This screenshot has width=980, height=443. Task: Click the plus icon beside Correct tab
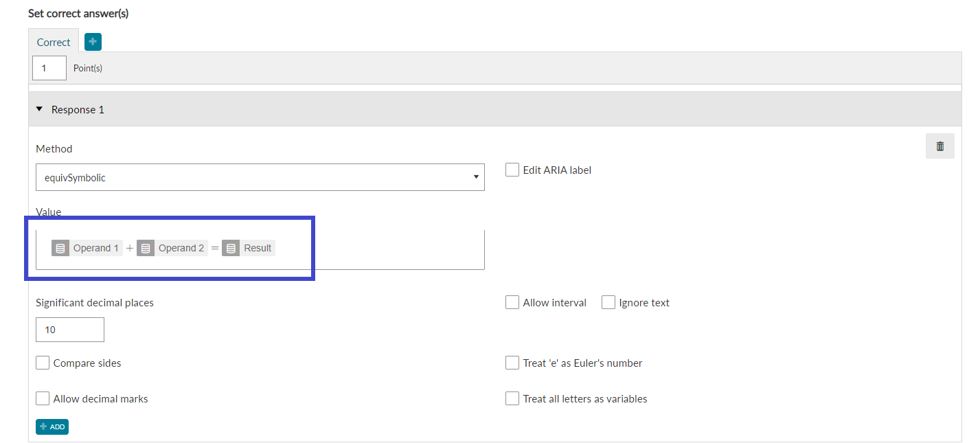93,42
